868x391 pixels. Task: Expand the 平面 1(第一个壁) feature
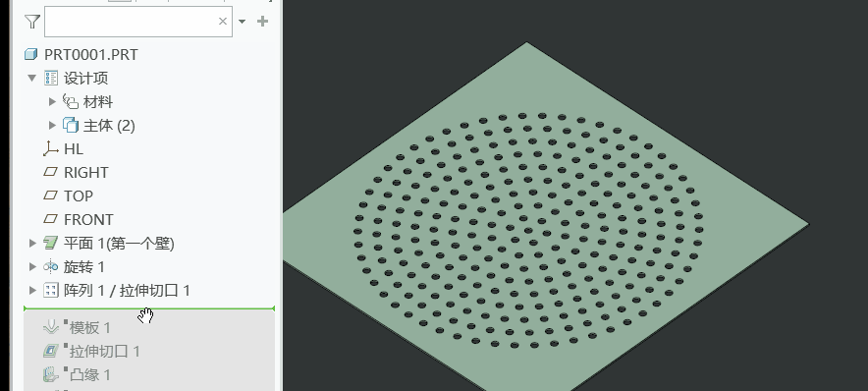[32, 243]
